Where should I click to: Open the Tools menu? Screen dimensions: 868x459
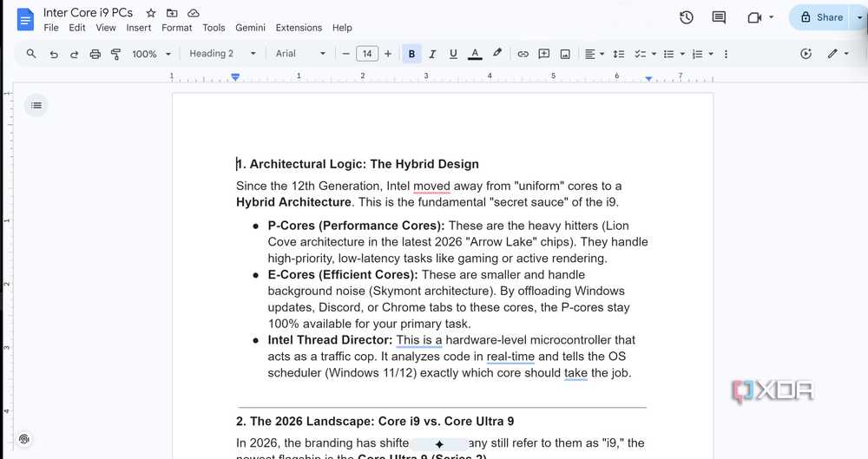click(214, 28)
